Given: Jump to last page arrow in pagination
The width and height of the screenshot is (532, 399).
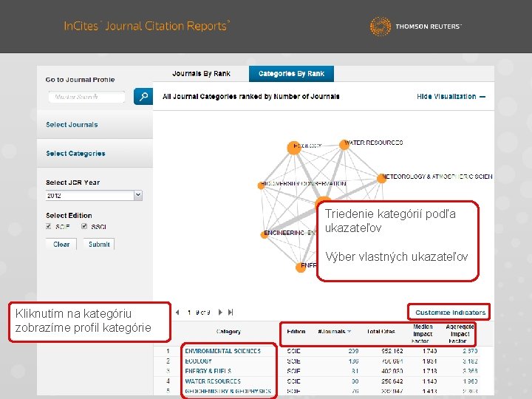Looking at the screenshot, I should point(231,312).
